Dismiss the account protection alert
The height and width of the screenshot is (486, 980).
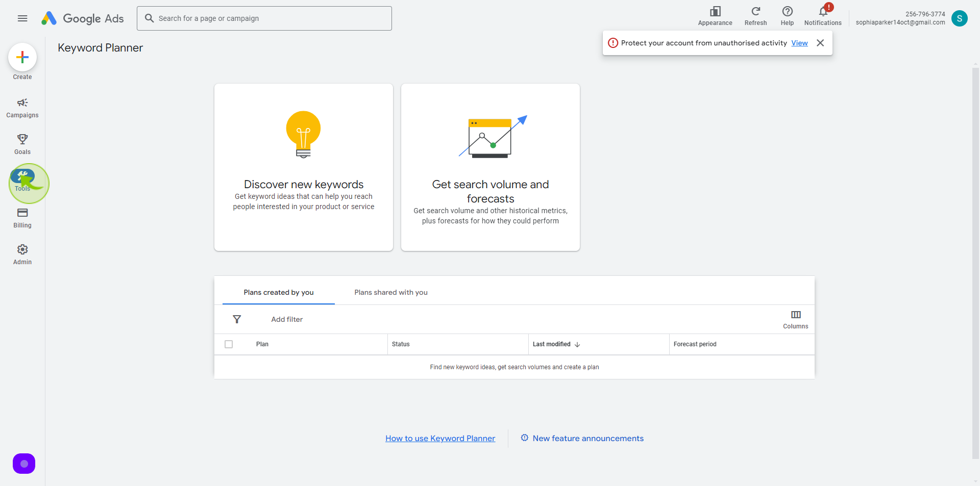[820, 43]
